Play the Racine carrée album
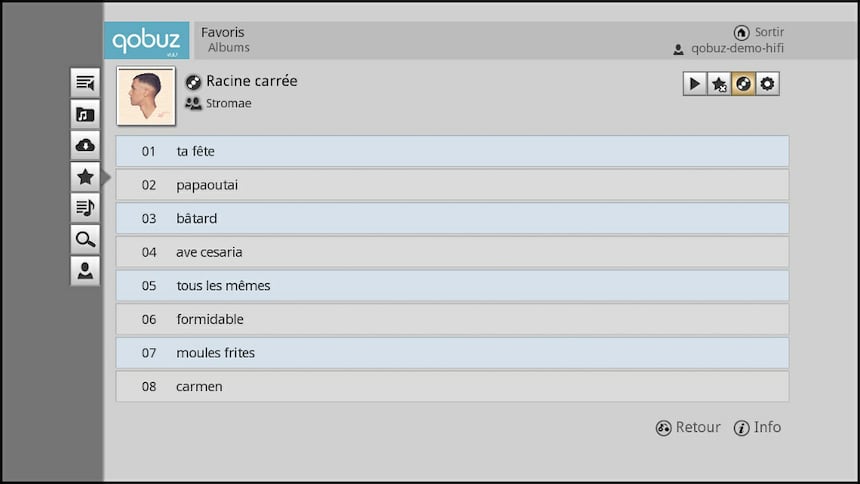 point(694,84)
